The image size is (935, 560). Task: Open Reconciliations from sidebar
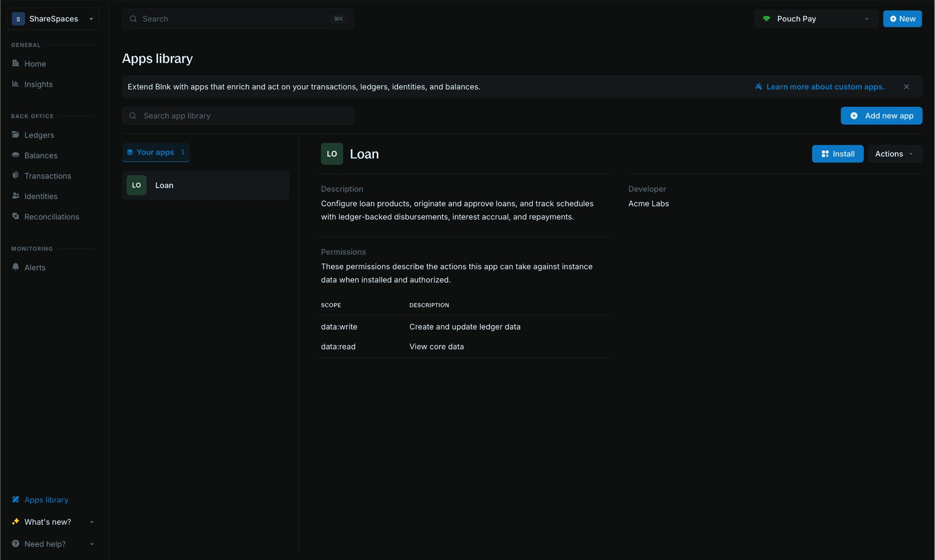[53, 217]
